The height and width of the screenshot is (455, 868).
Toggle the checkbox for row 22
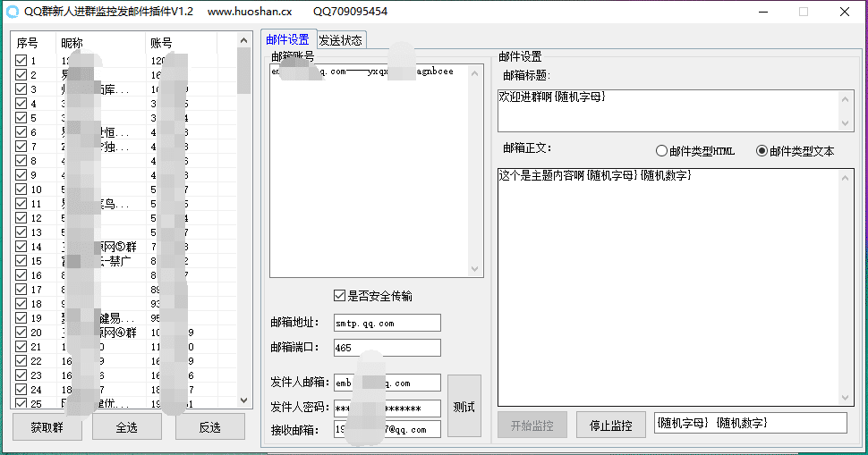pyautogui.click(x=21, y=361)
